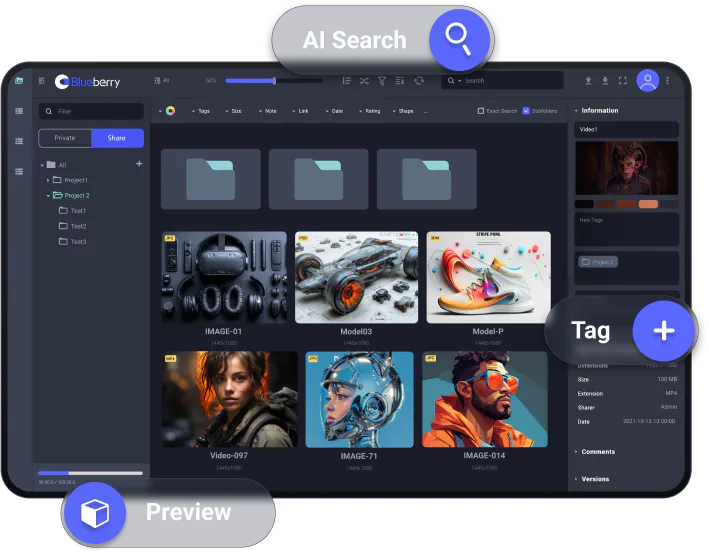
Task: Open the IMAGE-01 headset thumbnail
Action: (x=224, y=277)
